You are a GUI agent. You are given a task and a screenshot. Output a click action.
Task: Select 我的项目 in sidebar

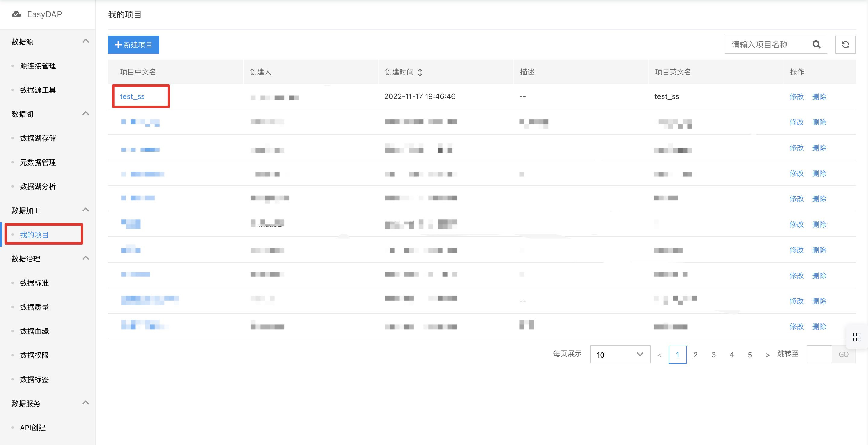(x=34, y=235)
